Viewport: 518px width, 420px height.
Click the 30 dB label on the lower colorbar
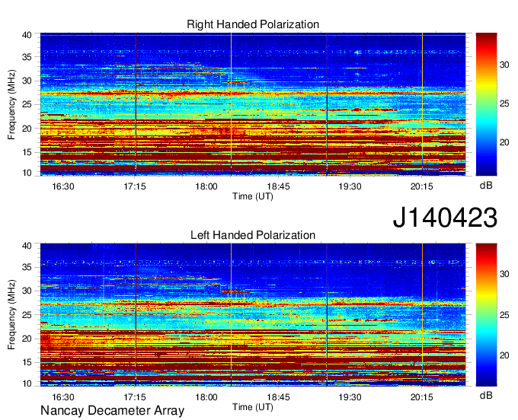click(504, 274)
